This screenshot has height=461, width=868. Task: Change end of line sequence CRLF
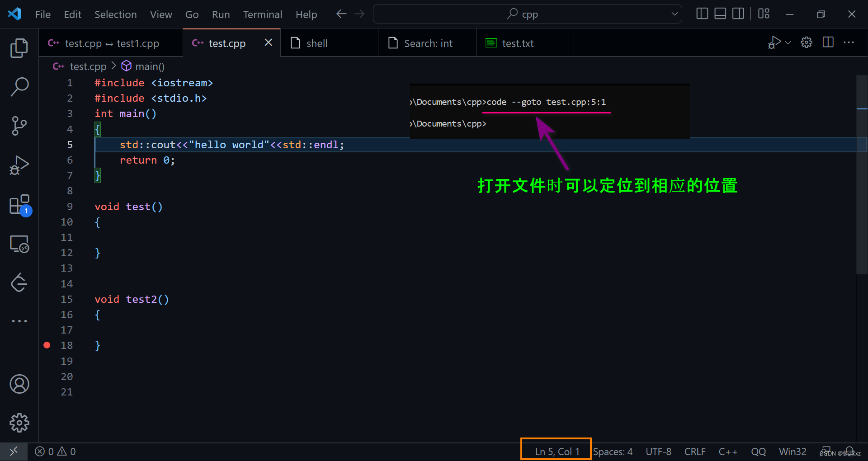point(695,452)
